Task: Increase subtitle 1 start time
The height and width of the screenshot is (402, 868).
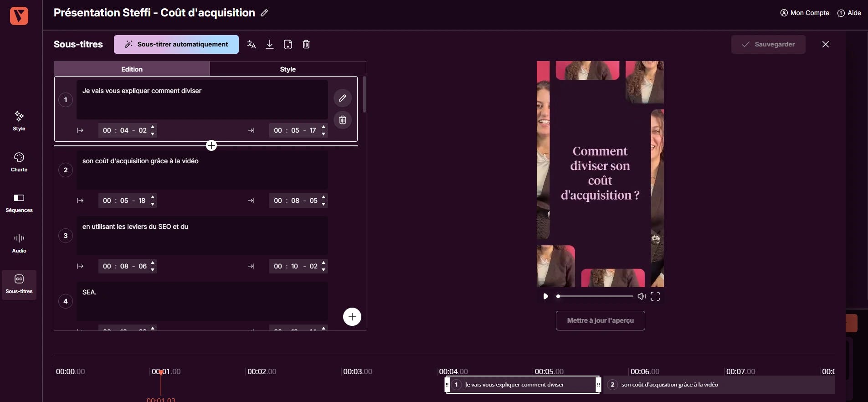Action: [153, 127]
